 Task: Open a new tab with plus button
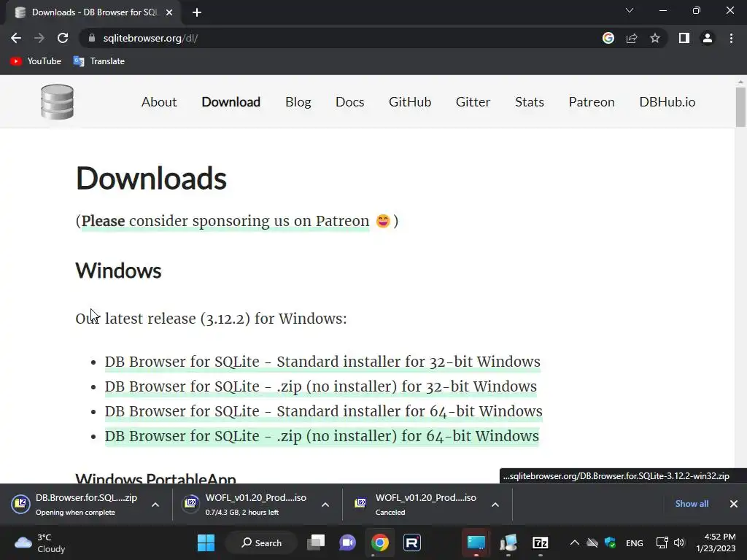tap(197, 12)
